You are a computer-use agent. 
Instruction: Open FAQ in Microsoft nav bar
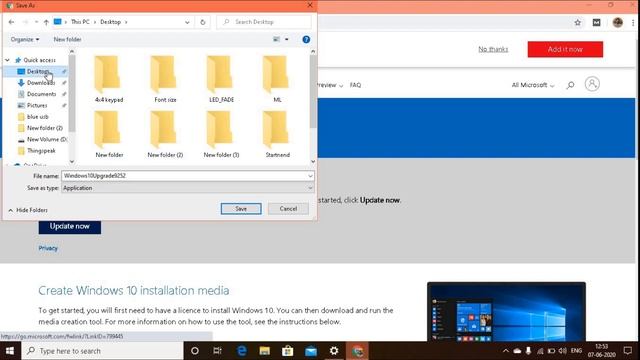click(x=355, y=85)
